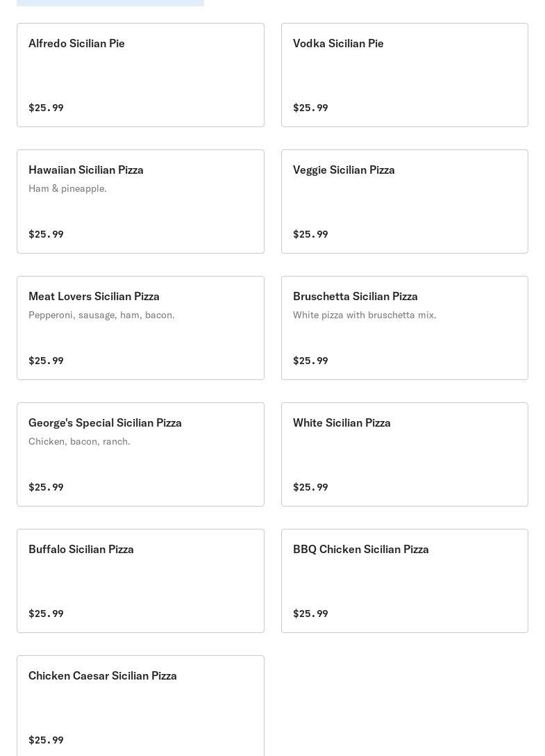Choose BBQ Chicken Sicilian Pizza
Screen dimensions: 545x756
(404, 580)
